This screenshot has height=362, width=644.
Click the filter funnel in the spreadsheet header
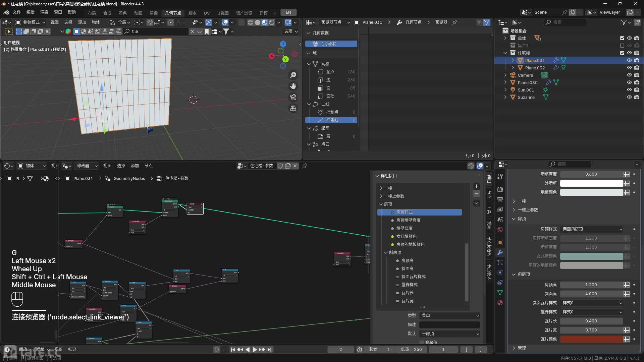[x=486, y=22]
